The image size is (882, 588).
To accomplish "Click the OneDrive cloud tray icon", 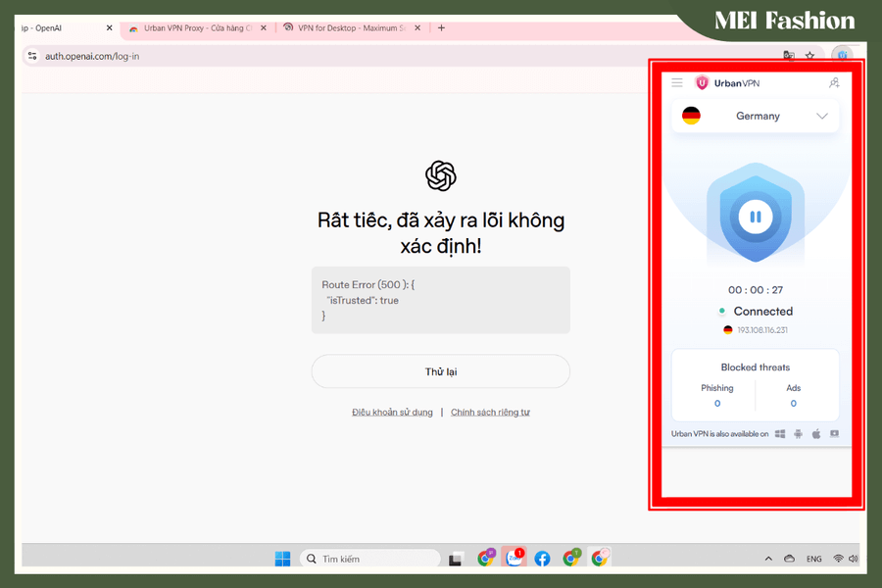I will [789, 559].
